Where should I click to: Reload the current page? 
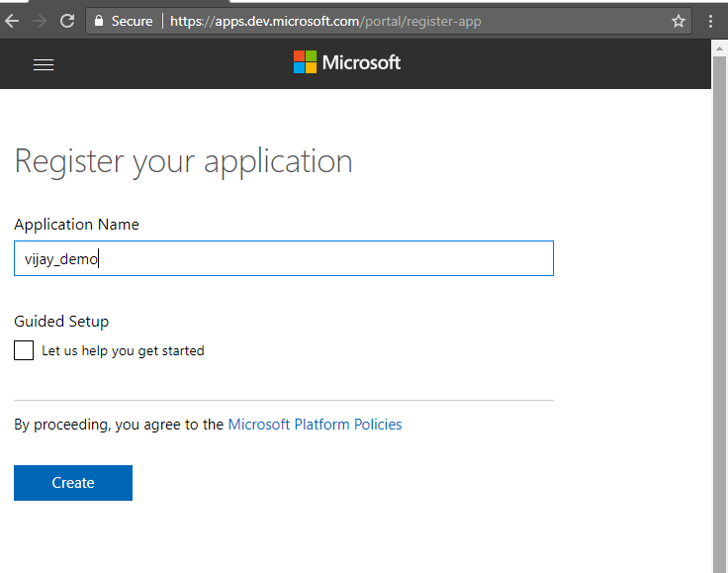click(x=67, y=21)
